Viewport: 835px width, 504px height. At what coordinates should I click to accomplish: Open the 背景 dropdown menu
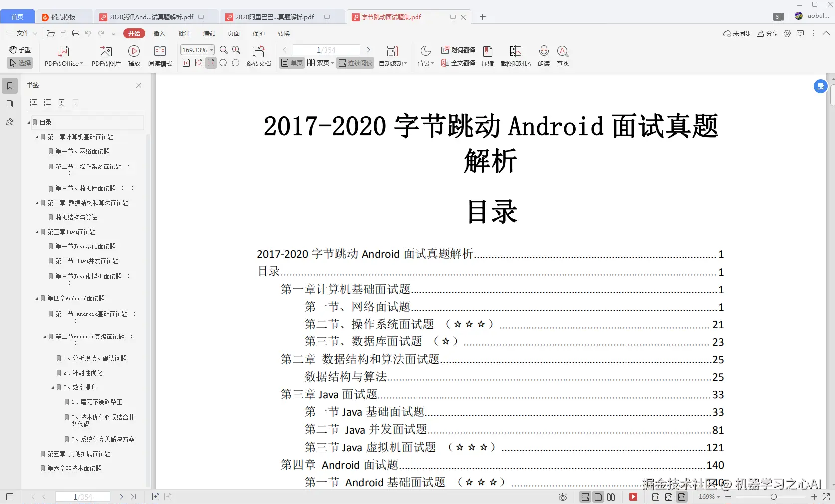point(424,56)
